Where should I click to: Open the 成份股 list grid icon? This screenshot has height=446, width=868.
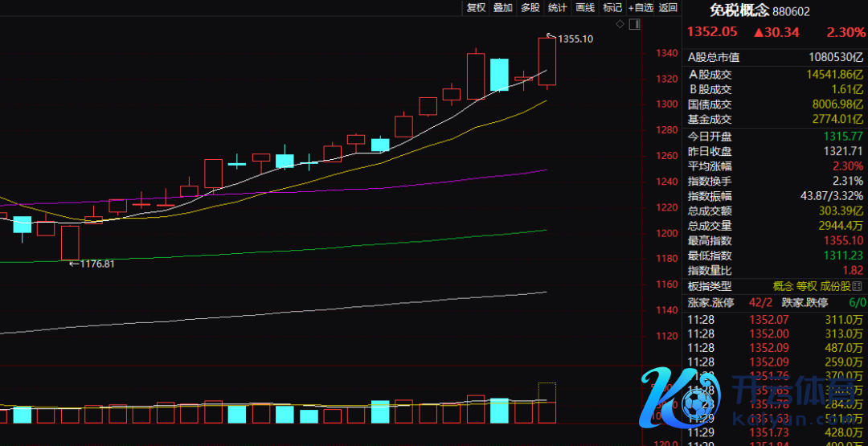coord(859,286)
